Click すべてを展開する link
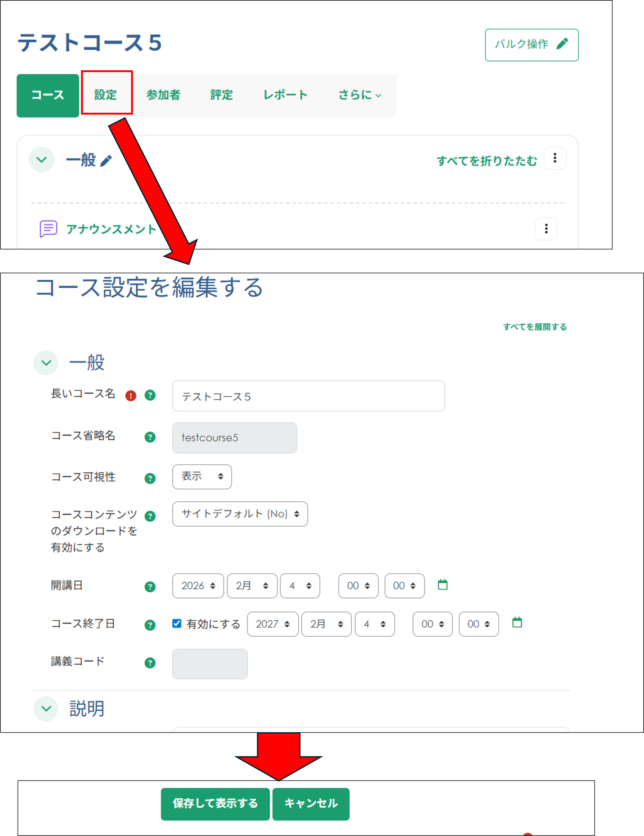Image resolution: width=644 pixels, height=836 pixels. click(x=535, y=327)
